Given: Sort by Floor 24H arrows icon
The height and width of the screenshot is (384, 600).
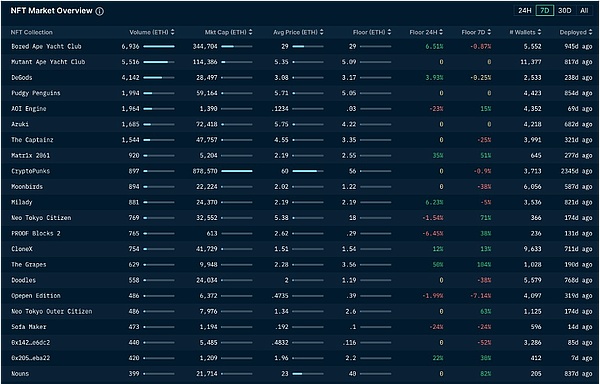Looking at the screenshot, I should pyautogui.click(x=441, y=33).
